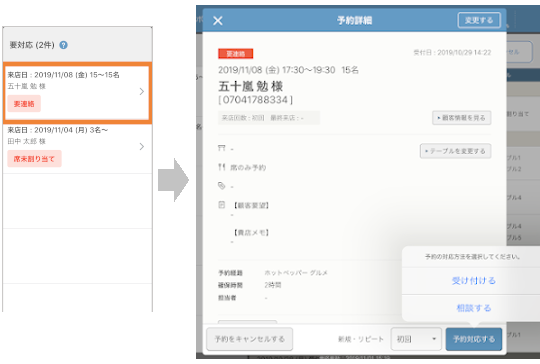The height and width of the screenshot is (364, 540).
Task: Click the red 要連絡 badge in dialog
Action: (x=236, y=54)
